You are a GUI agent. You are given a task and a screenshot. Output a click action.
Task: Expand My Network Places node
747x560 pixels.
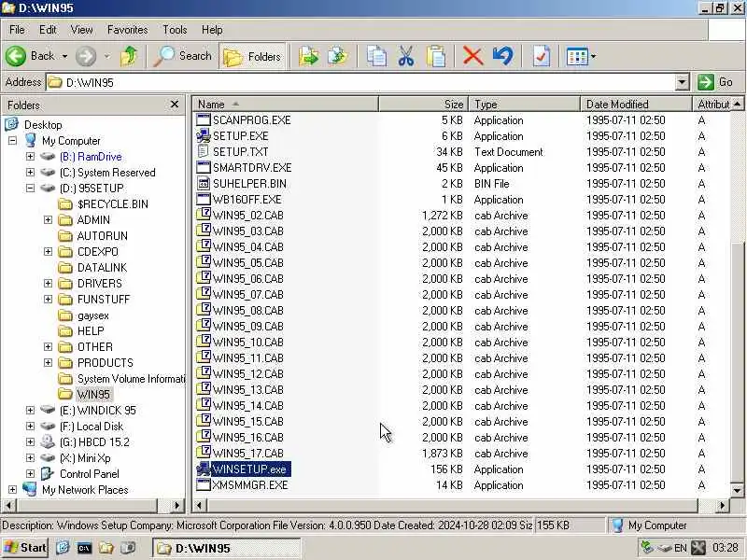(x=12, y=489)
